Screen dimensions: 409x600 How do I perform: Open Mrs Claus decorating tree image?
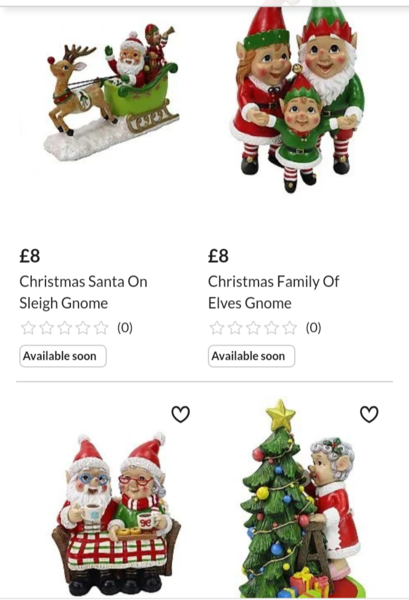(x=300, y=498)
